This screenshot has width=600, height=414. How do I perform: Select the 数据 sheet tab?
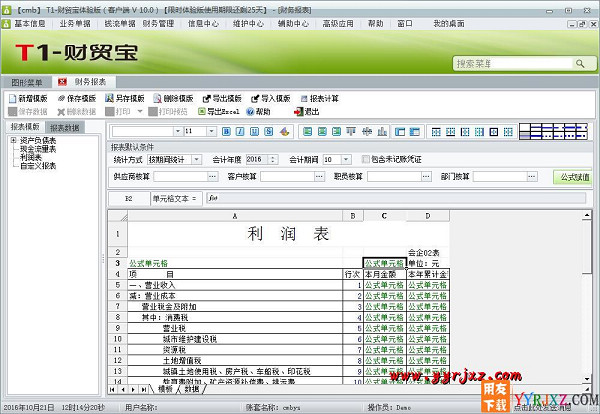click(x=192, y=389)
